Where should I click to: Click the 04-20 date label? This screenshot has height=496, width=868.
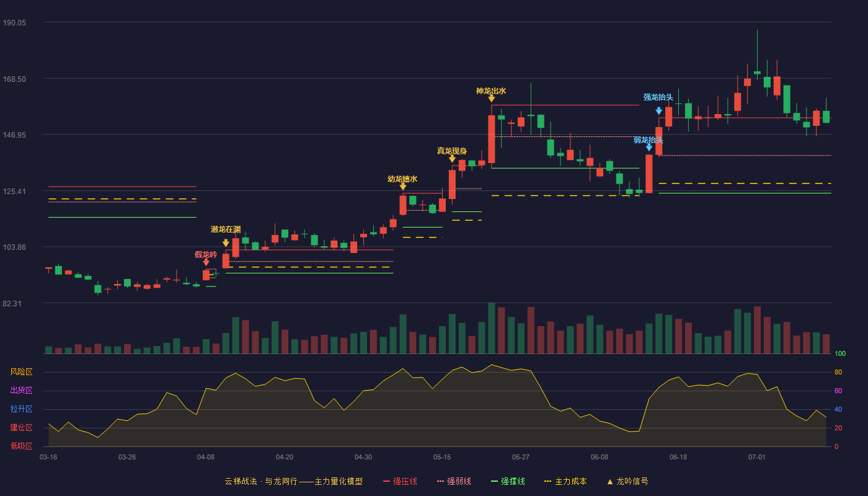pos(285,457)
